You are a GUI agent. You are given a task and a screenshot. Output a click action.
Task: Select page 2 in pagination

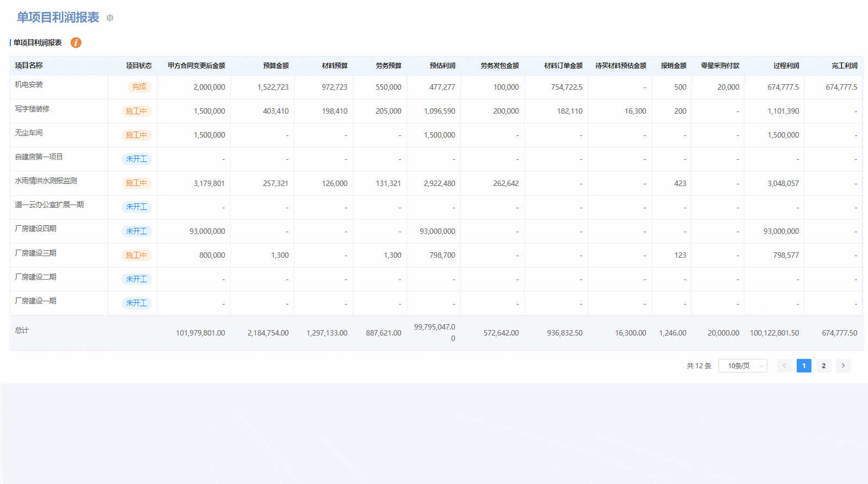click(x=823, y=366)
